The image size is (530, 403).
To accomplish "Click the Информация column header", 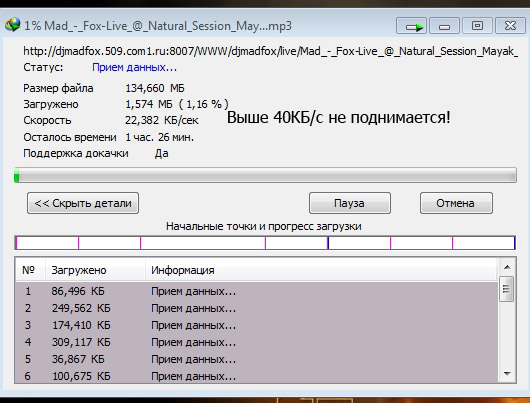I will (321, 270).
